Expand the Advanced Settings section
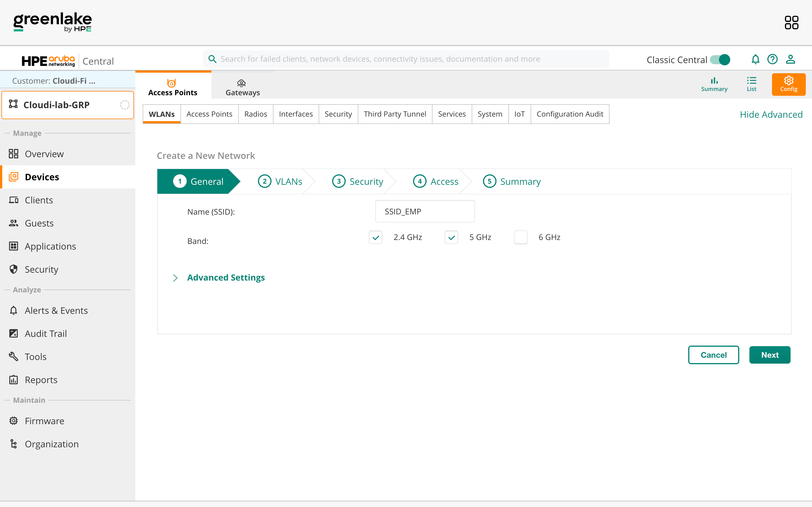Image resolution: width=812 pixels, height=507 pixels. click(x=226, y=278)
